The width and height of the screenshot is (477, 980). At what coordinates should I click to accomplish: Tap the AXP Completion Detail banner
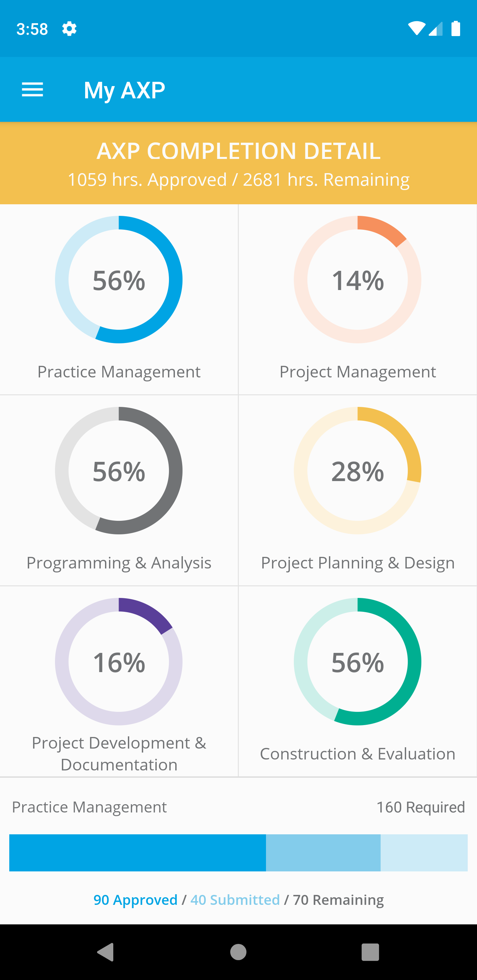click(238, 163)
